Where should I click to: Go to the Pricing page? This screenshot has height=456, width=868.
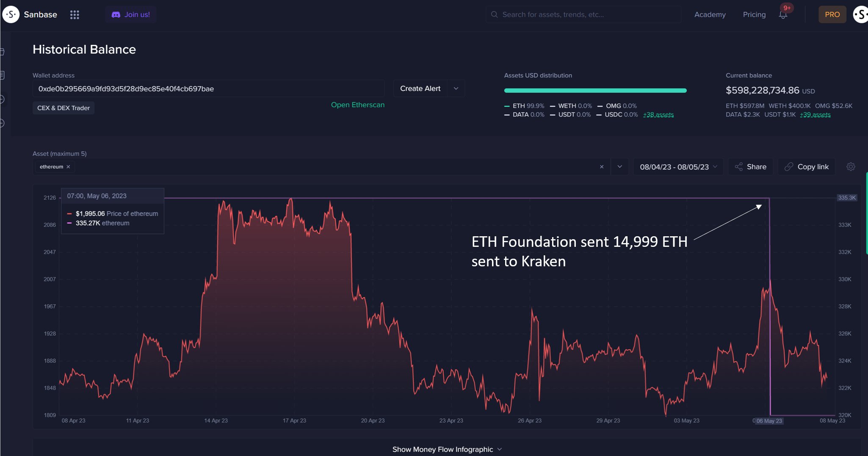(754, 14)
